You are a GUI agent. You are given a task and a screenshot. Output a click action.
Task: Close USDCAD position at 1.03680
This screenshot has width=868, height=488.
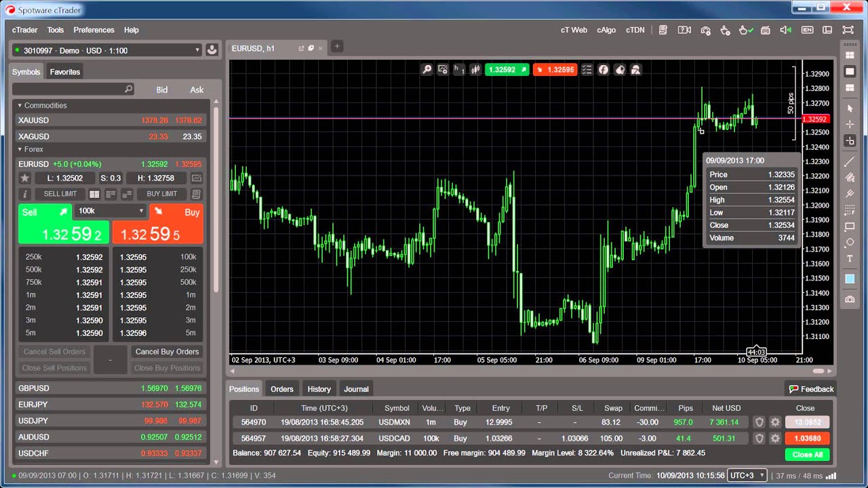(x=807, y=439)
